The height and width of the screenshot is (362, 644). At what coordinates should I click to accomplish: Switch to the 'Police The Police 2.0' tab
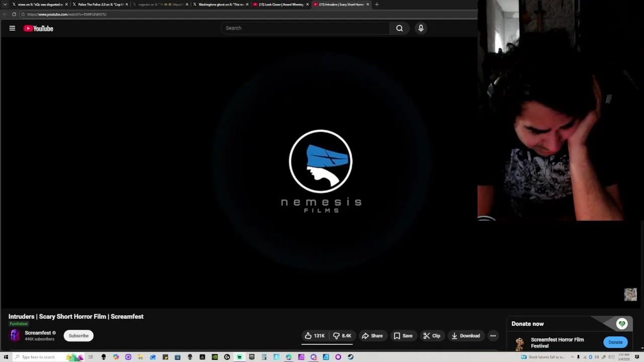pyautogui.click(x=100, y=5)
